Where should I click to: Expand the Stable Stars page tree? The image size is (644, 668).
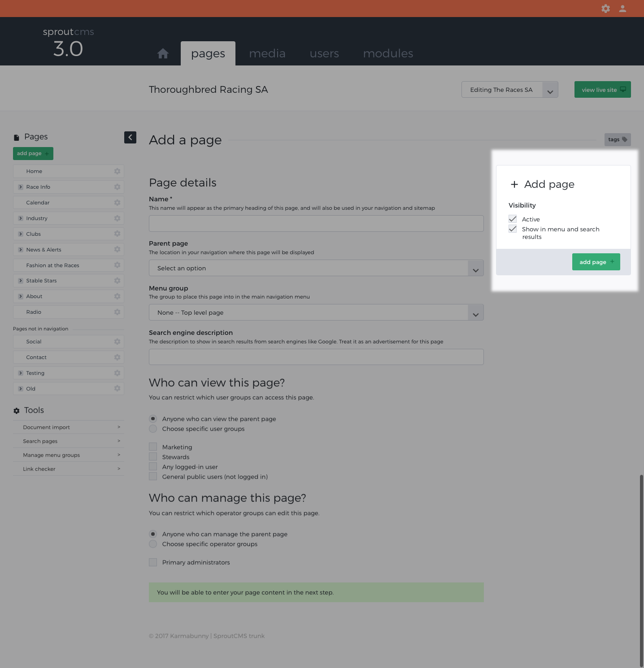coord(21,281)
